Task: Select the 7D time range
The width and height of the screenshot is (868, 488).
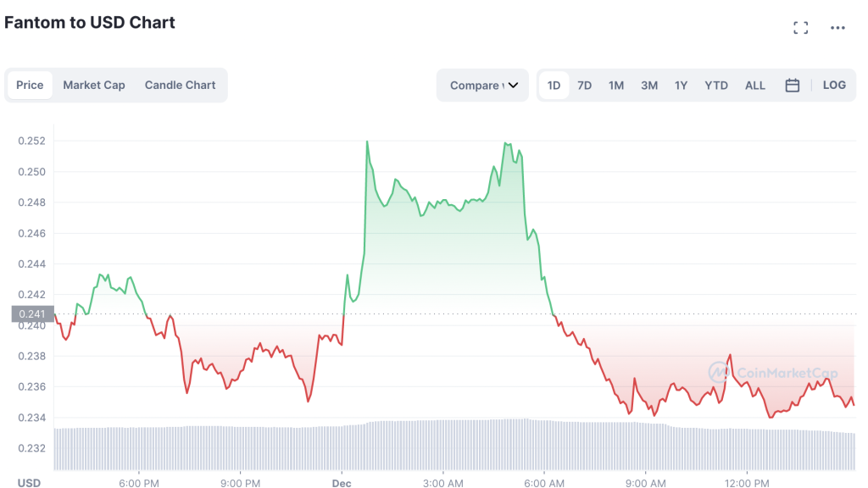Action: 585,86
